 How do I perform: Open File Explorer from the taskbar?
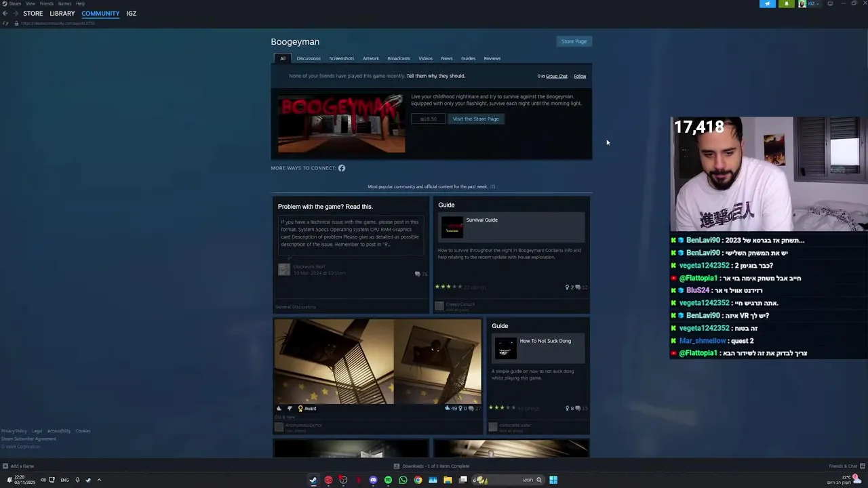point(448,480)
